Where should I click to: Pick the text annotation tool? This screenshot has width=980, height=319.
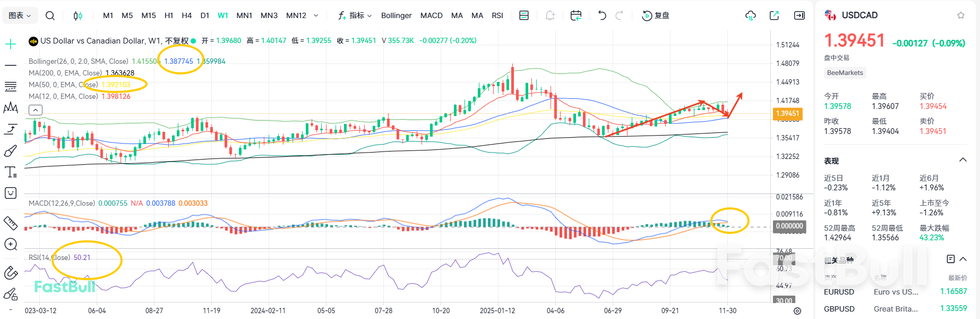pyautogui.click(x=11, y=172)
